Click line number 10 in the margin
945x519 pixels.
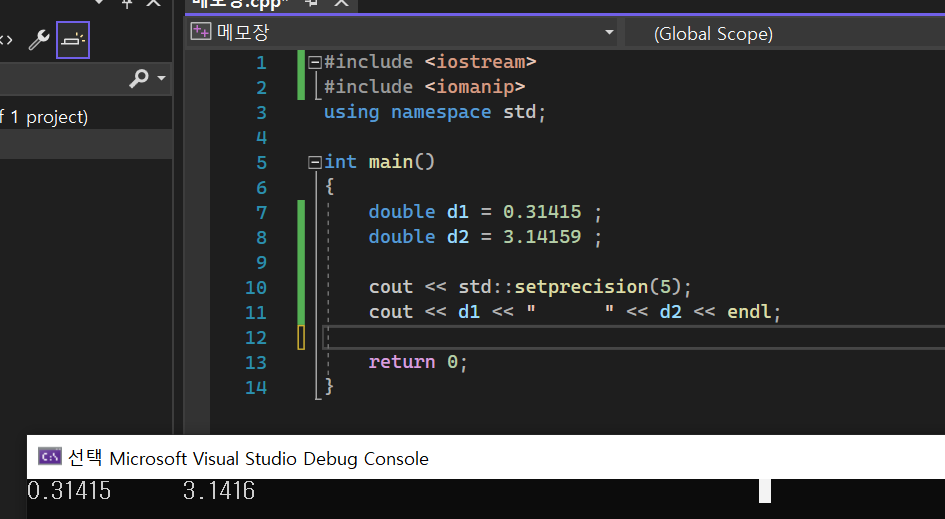pos(256,288)
